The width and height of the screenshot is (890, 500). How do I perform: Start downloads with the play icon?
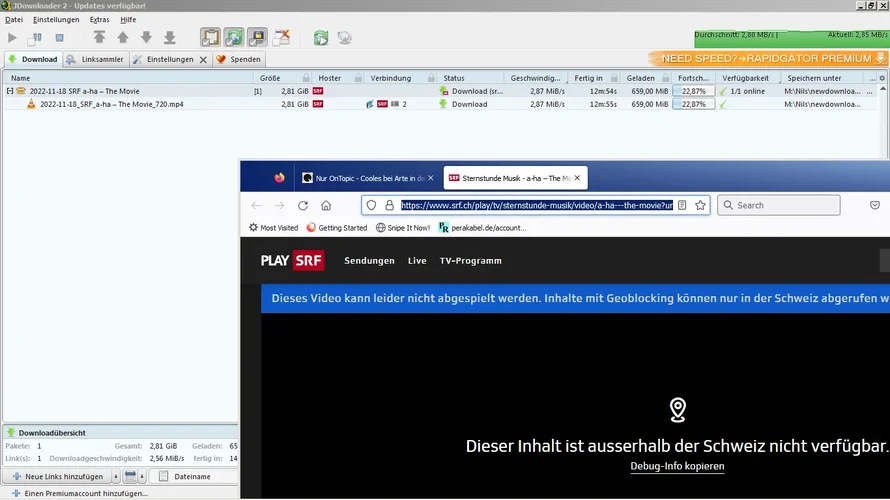pyautogui.click(x=12, y=38)
